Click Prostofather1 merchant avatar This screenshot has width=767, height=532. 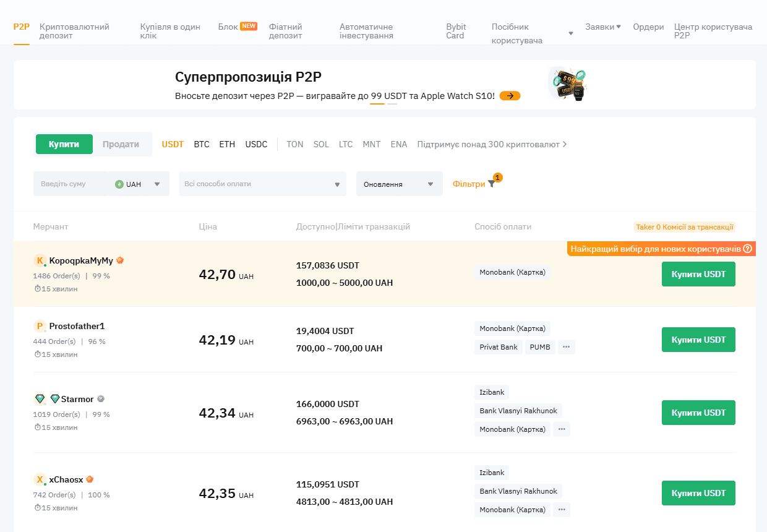[x=40, y=326]
